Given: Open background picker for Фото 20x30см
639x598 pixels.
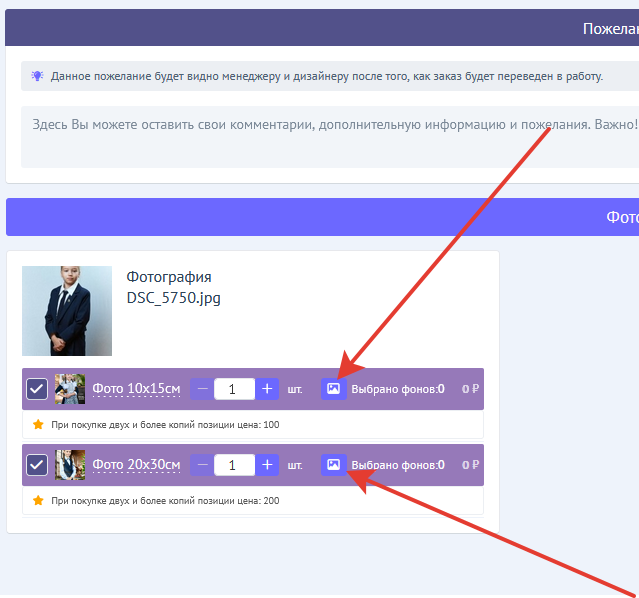Looking at the screenshot, I should (x=333, y=465).
